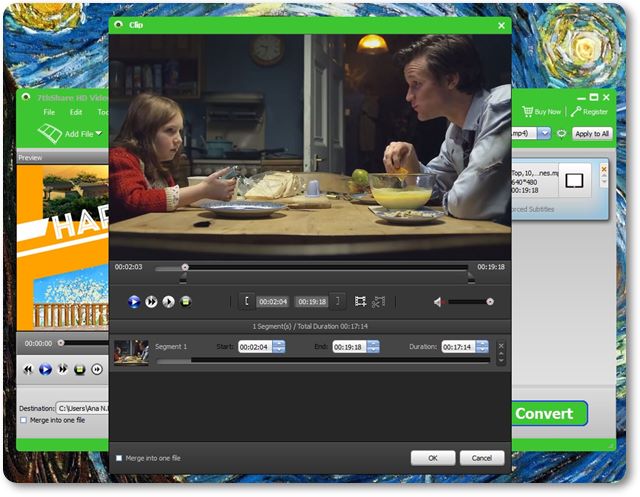The image size is (640, 497).
Task: Click Cancel in the Clip dialog
Action: pos(482,458)
